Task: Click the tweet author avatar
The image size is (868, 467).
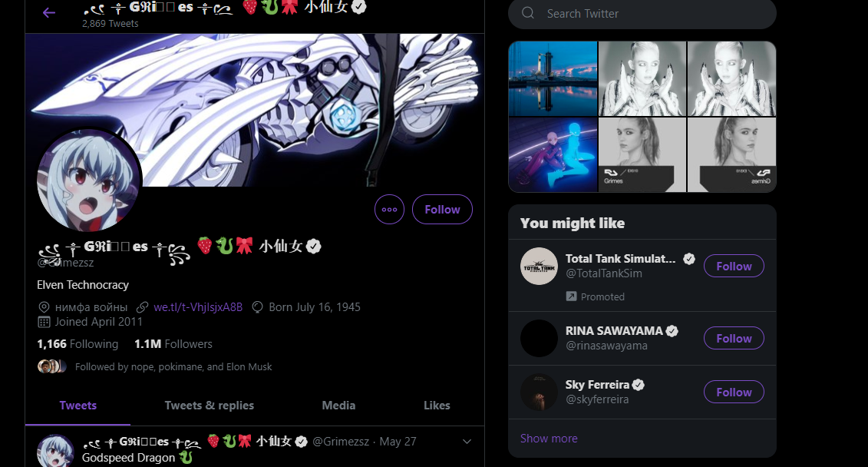Action: (x=56, y=450)
